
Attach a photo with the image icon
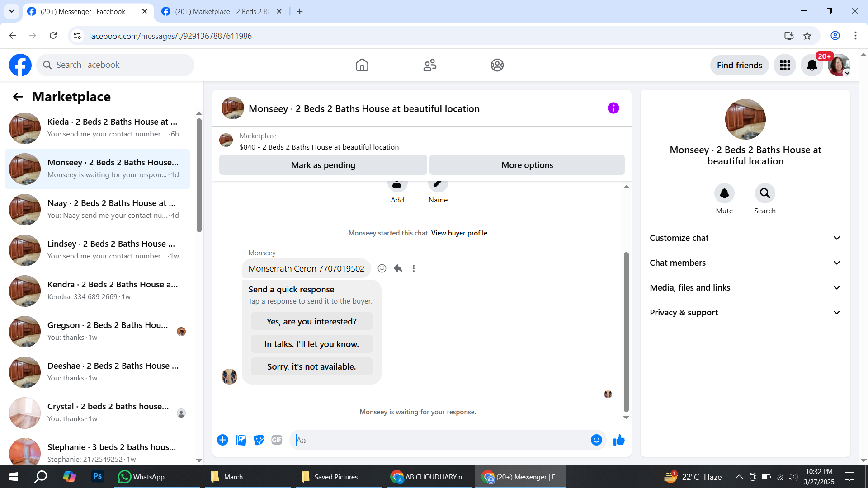[241, 440]
